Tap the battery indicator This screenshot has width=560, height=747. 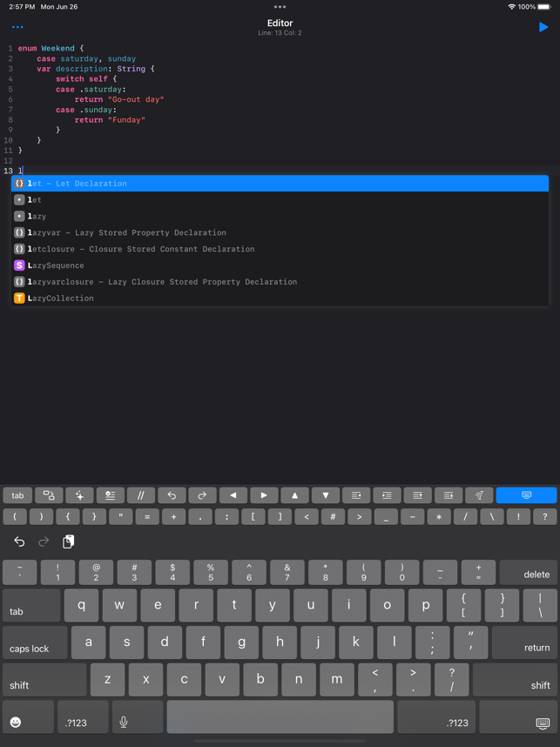[x=544, y=7]
